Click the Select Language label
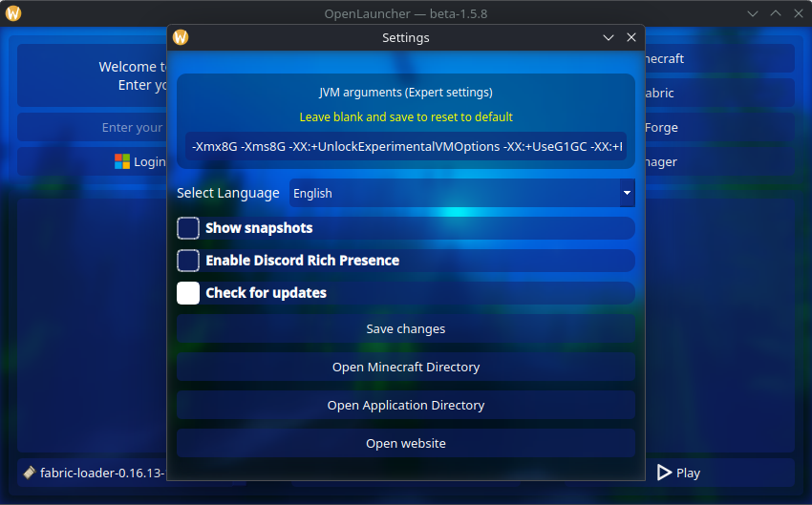The width and height of the screenshot is (812, 505). tap(228, 193)
